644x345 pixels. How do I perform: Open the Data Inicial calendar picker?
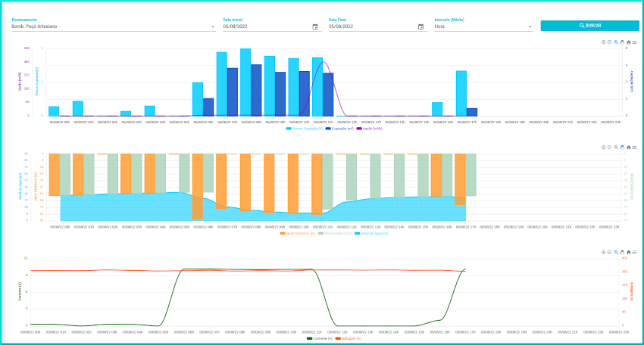315,26
